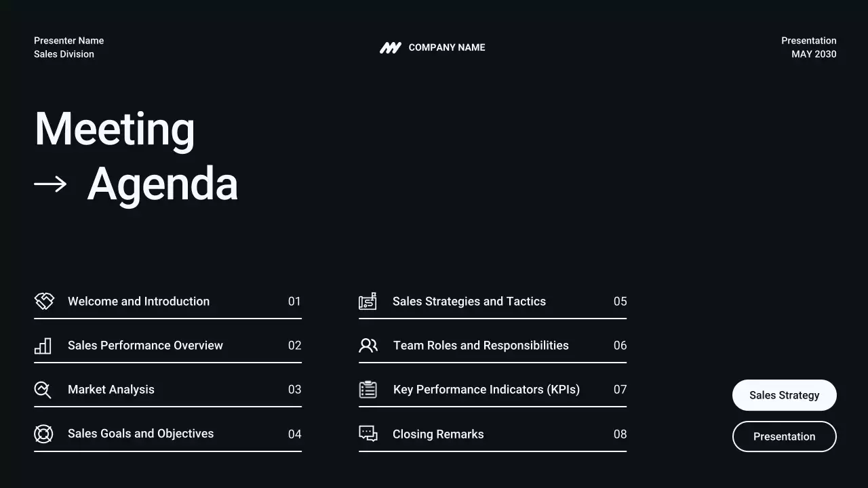Click the magnifier icon next to Market Analysis

coord(43,390)
